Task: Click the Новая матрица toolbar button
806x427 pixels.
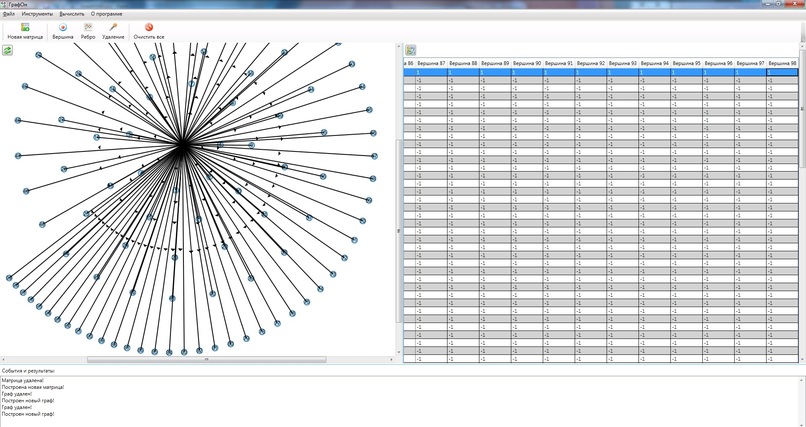Action: pos(25,31)
